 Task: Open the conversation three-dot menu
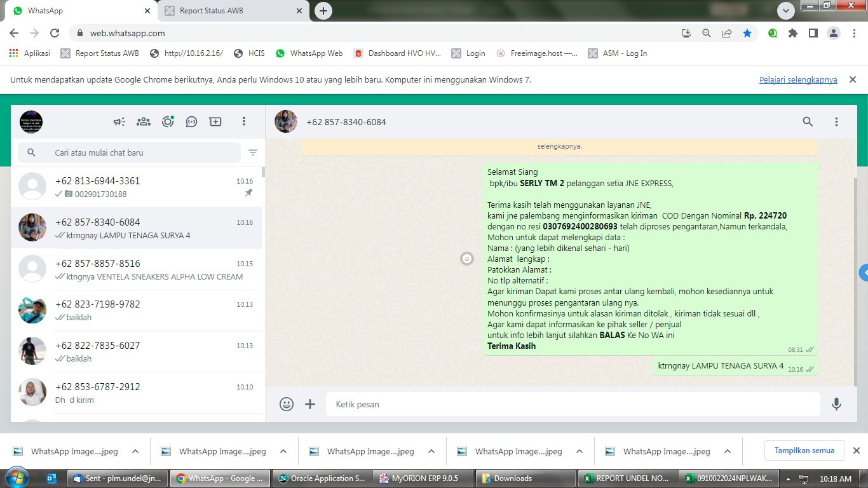coord(836,121)
